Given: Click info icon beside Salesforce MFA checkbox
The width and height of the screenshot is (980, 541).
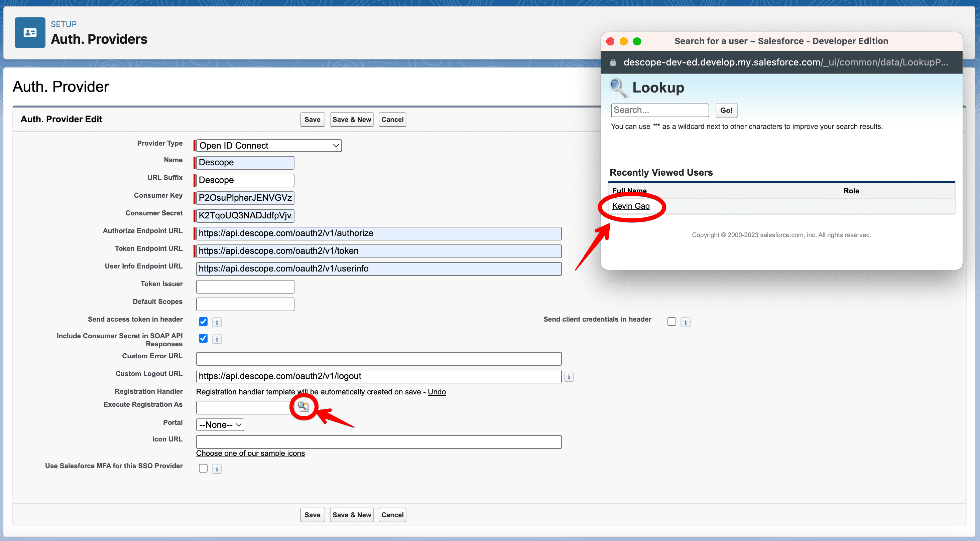Looking at the screenshot, I should coord(217,469).
